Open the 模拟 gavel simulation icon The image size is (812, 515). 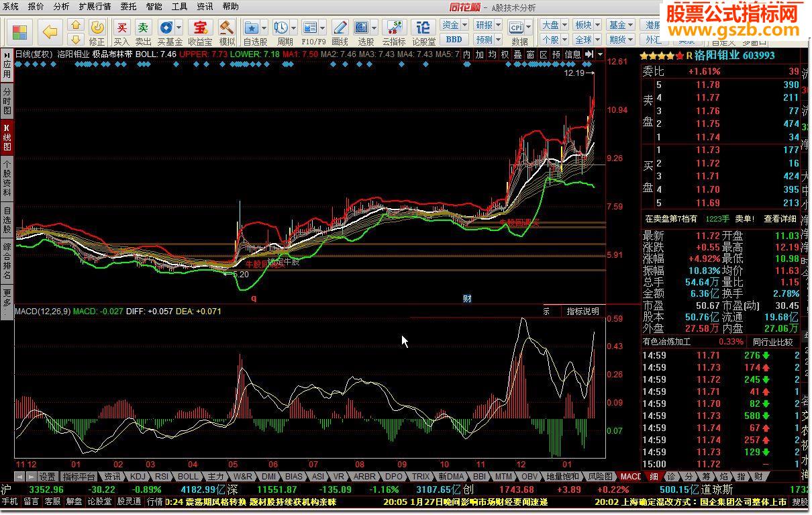click(x=227, y=28)
